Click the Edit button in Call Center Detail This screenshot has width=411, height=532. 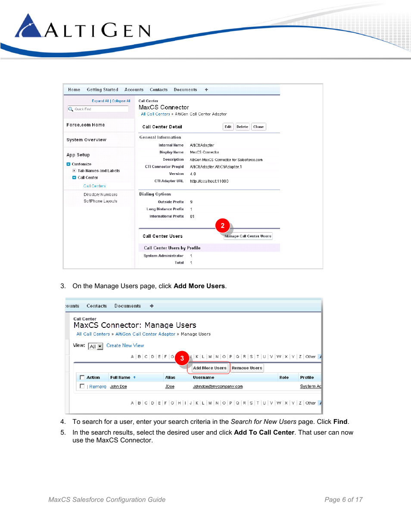pyautogui.click(x=228, y=127)
